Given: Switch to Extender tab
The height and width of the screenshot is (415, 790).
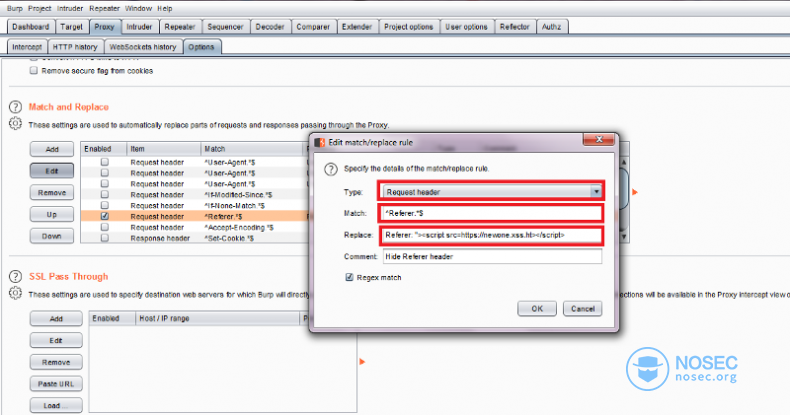Looking at the screenshot, I should [357, 27].
